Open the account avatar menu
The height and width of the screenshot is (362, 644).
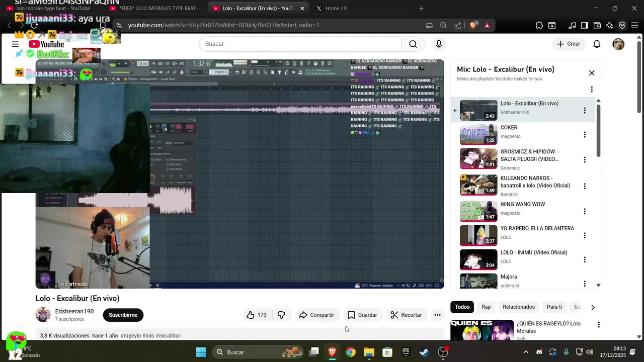click(x=618, y=44)
